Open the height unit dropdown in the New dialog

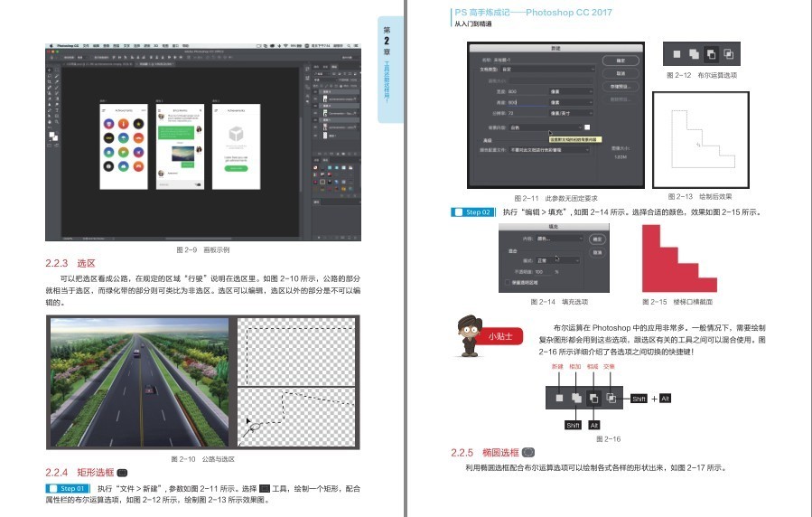[x=571, y=102]
